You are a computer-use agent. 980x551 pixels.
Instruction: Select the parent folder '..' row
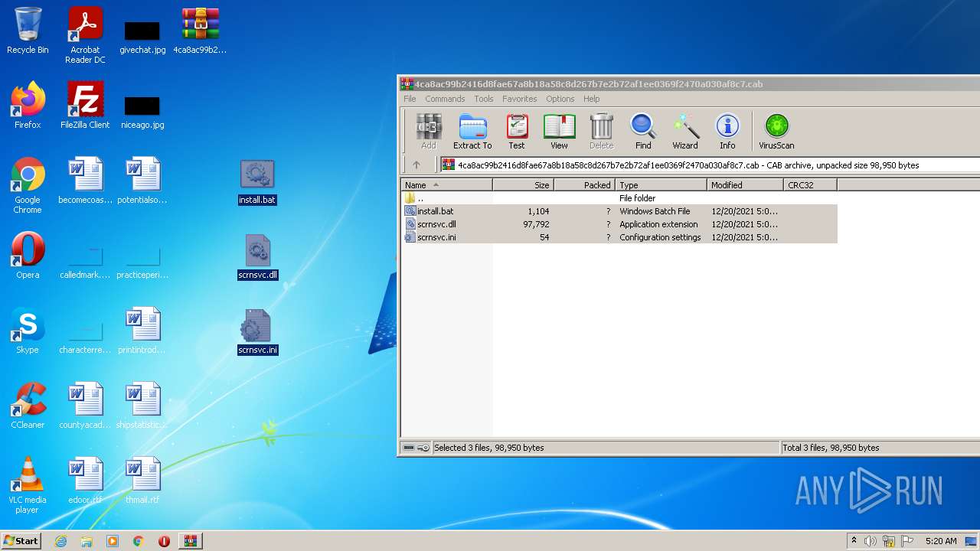(619, 198)
